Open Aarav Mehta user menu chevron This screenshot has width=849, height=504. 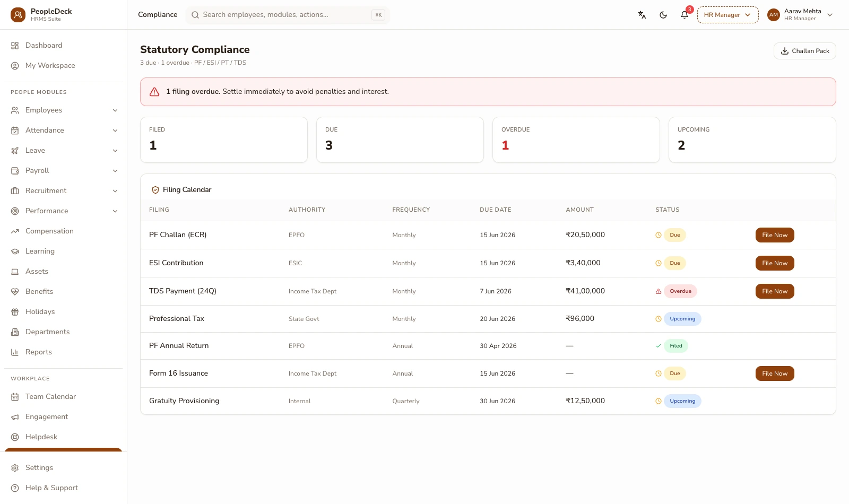coord(830,15)
